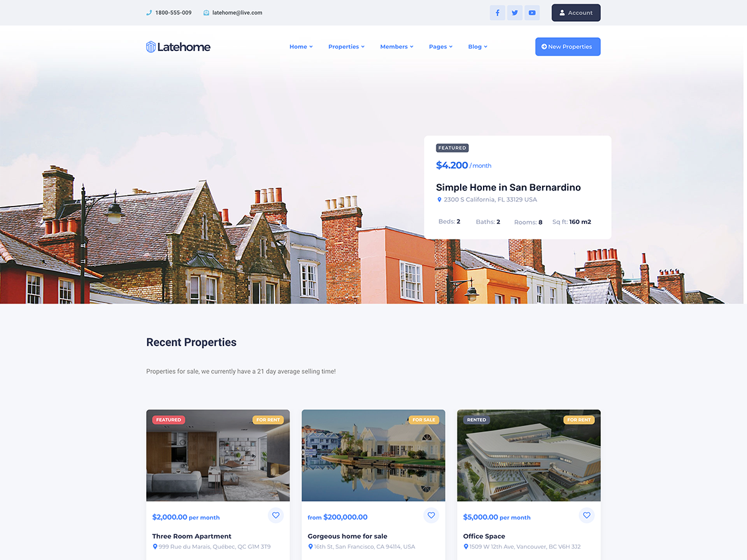Open the Three Room Apartment title
747x560 pixels.
coord(192,536)
